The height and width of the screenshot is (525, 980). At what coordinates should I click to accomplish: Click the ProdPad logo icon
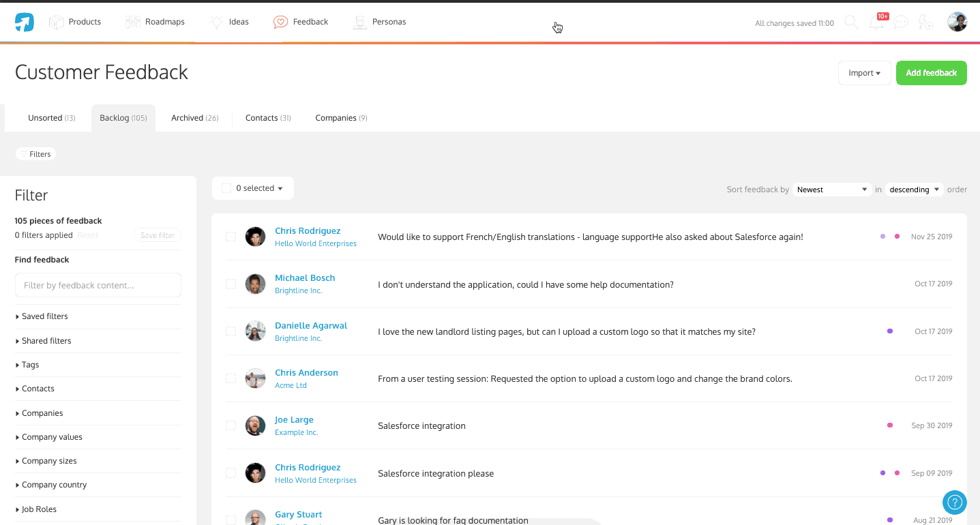click(24, 22)
